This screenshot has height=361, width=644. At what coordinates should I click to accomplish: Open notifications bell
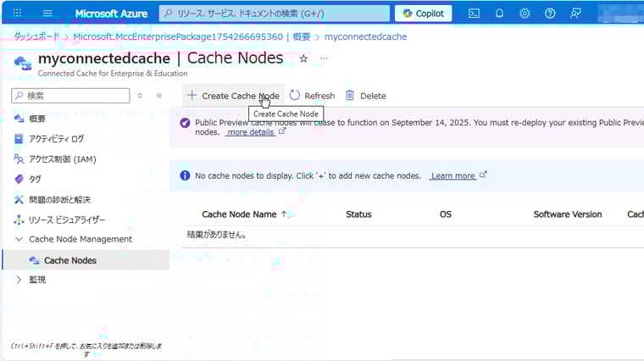499,14
